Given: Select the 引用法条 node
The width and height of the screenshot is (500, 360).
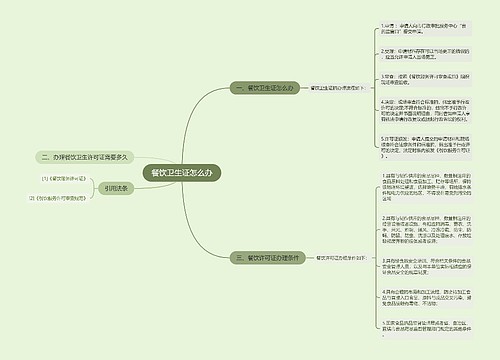Looking at the screenshot, I should [x=116, y=188].
